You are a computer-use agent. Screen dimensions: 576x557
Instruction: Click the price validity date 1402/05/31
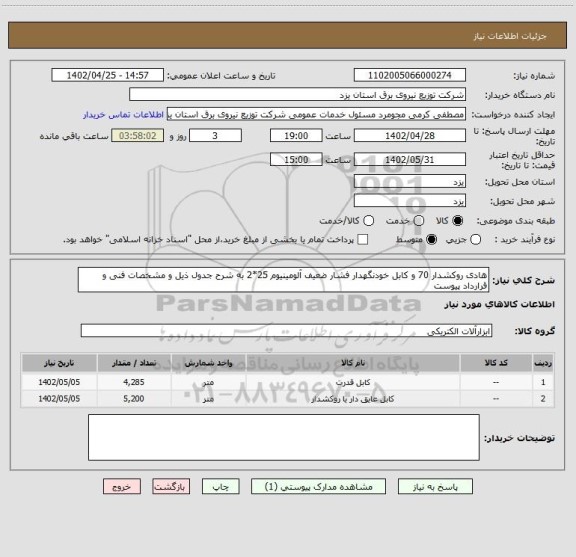tap(410, 159)
